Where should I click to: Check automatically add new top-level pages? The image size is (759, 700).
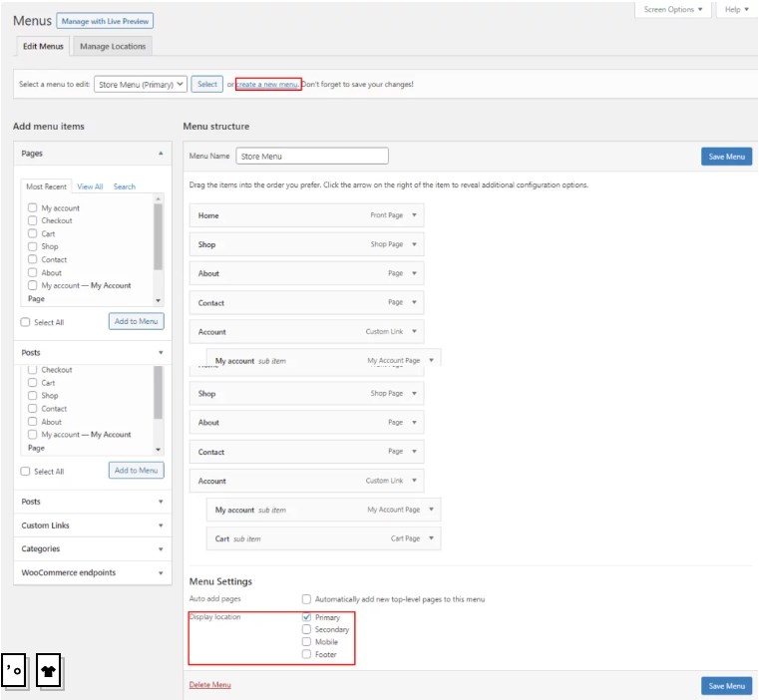coord(307,599)
